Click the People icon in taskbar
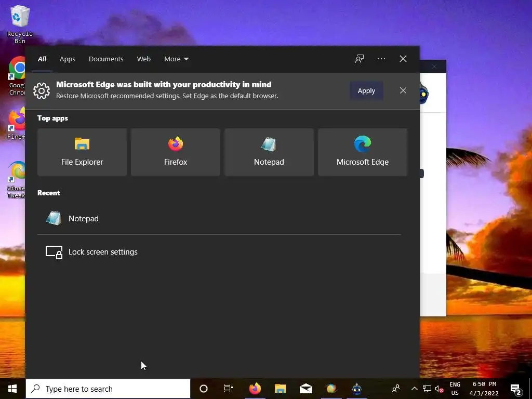532x399 pixels. 395,389
